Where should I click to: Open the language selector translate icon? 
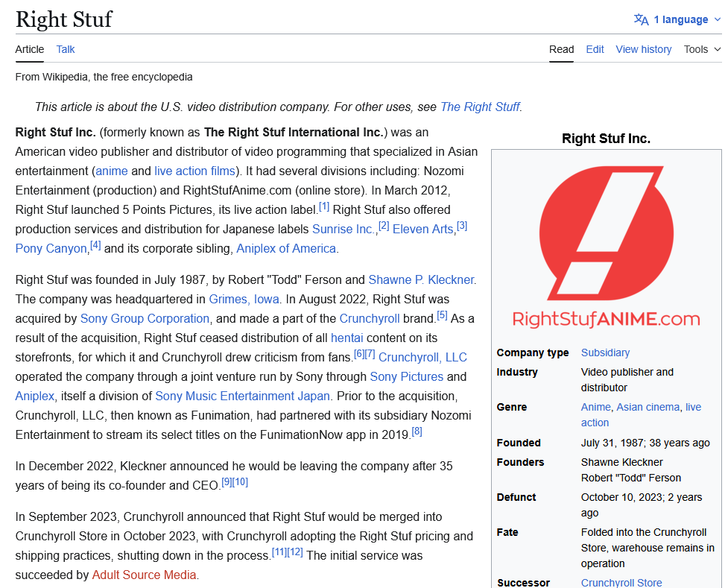tap(641, 19)
